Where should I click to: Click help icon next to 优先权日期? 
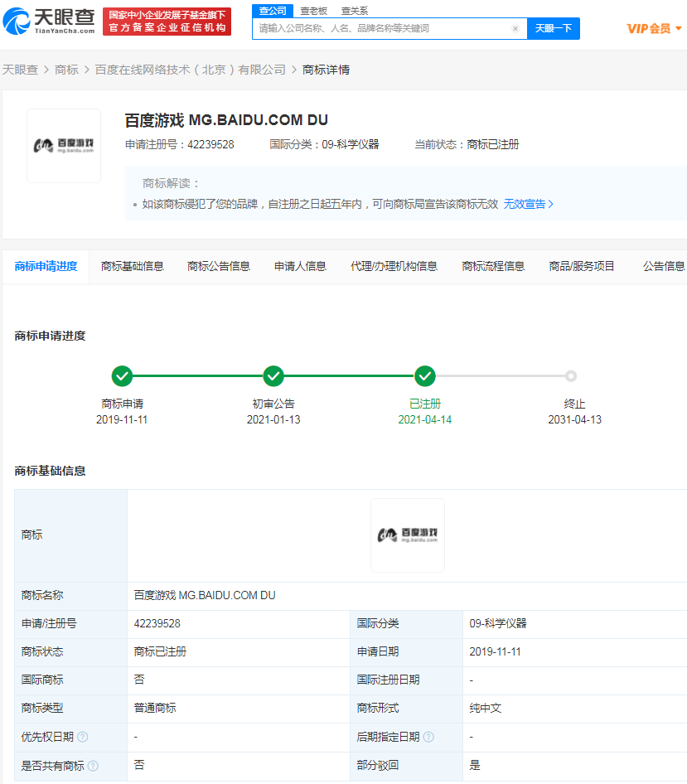(83, 737)
